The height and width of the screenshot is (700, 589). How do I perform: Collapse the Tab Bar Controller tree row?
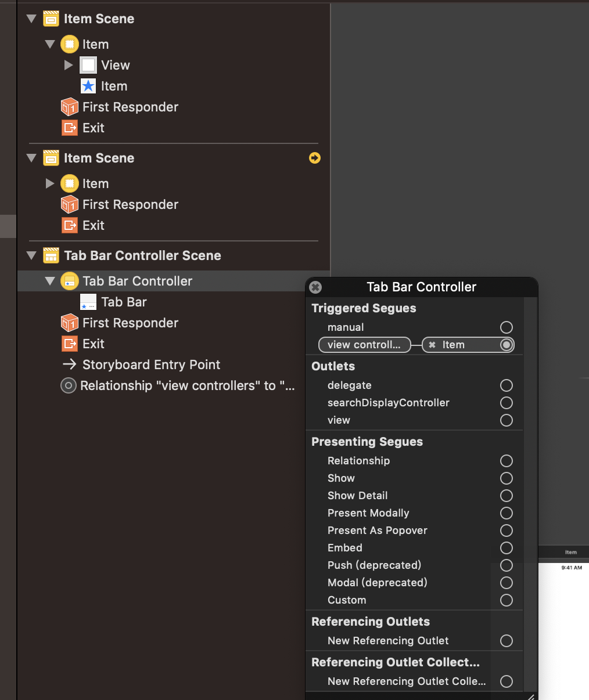pos(50,282)
